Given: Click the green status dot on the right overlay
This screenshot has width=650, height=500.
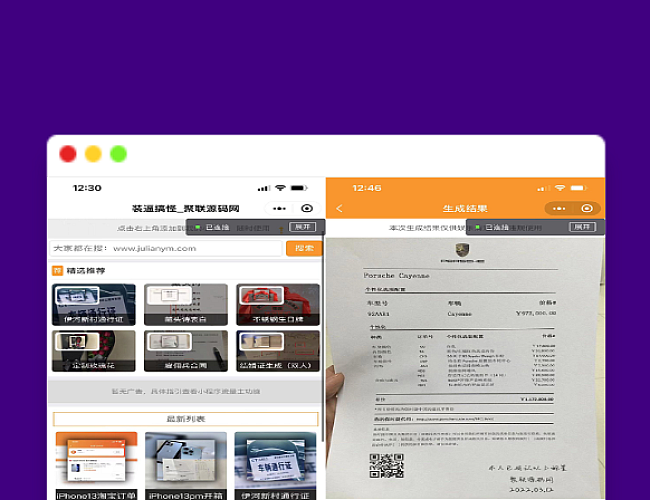Looking at the screenshot, I should click(x=478, y=227).
